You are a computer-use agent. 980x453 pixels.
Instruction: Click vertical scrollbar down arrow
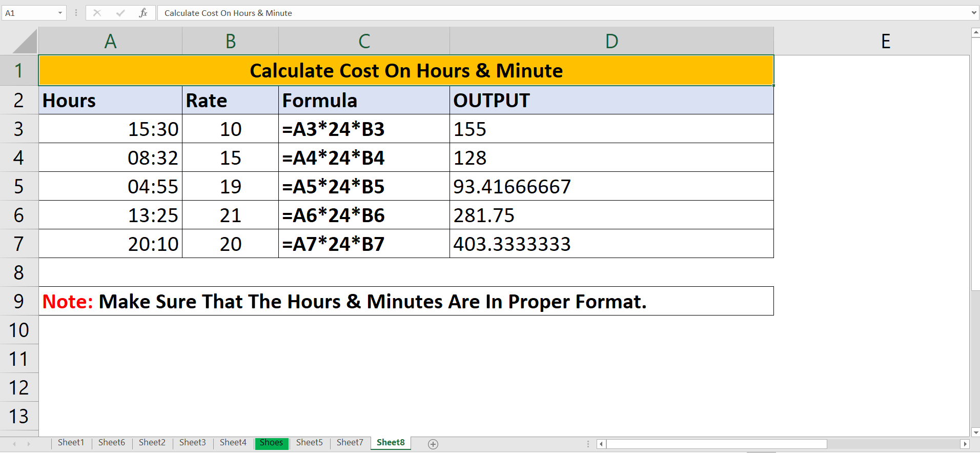point(975,432)
